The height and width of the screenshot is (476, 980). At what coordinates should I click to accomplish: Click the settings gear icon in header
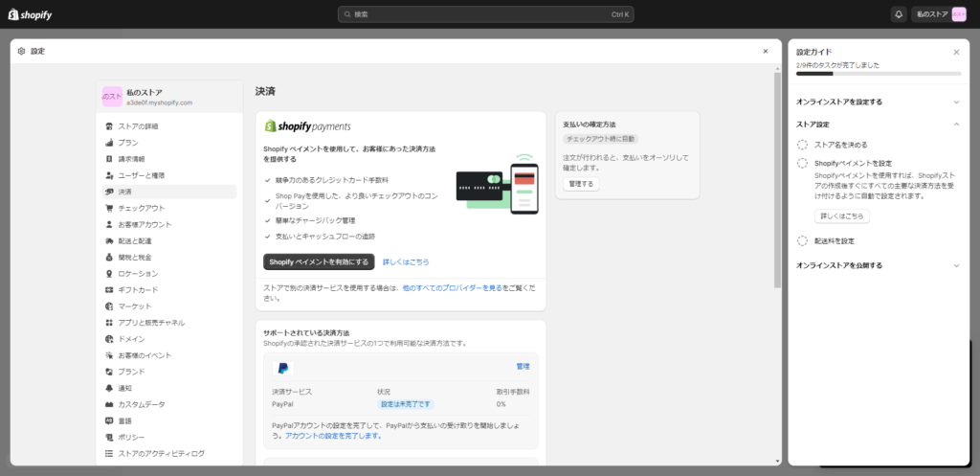pyautogui.click(x=21, y=52)
